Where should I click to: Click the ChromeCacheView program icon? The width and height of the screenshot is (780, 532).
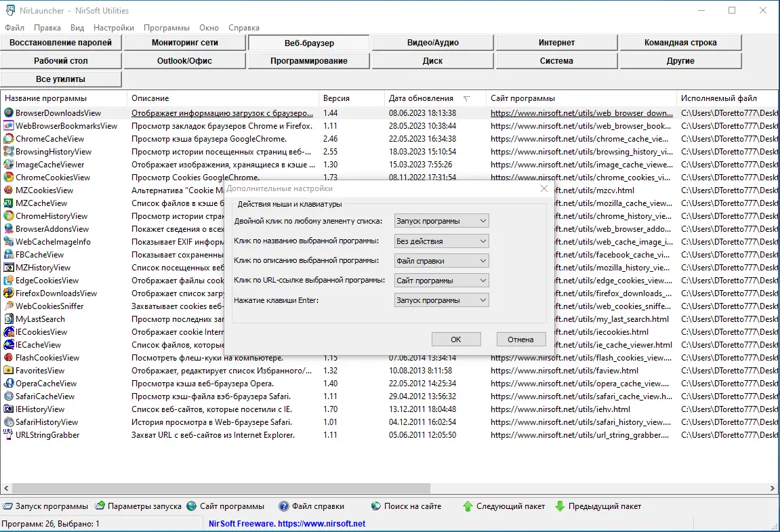[8, 139]
